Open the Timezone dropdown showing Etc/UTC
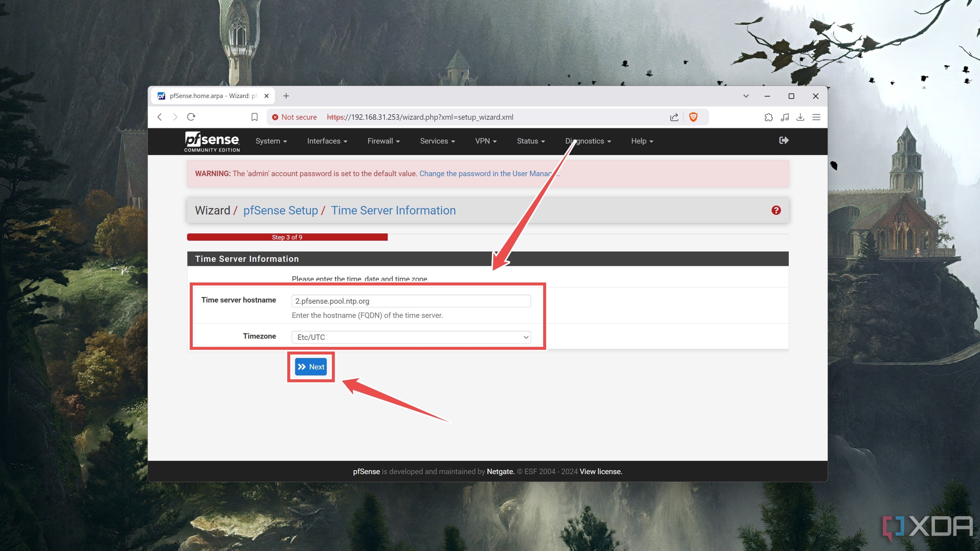 [411, 337]
